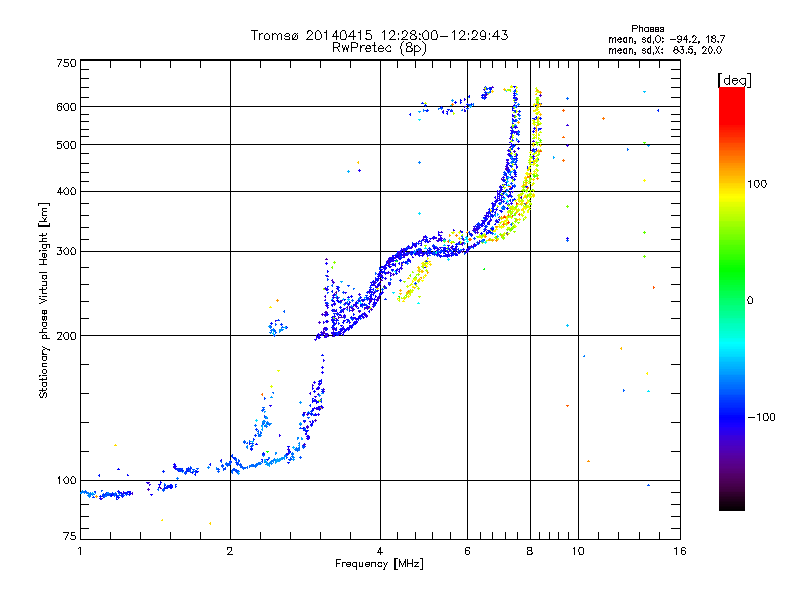The image size is (800, 600).
Task: Select the 'mean, sd,X: 83.5, 20.0' text
Action: [665, 50]
